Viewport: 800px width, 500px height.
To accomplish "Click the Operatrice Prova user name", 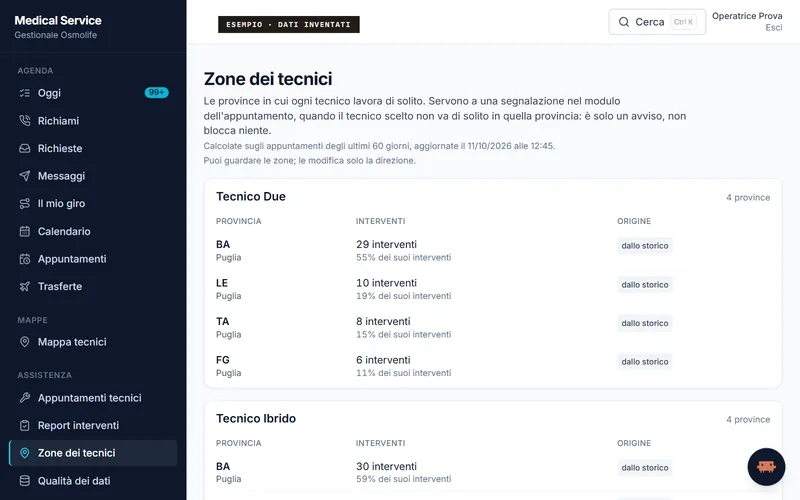I will (747, 16).
